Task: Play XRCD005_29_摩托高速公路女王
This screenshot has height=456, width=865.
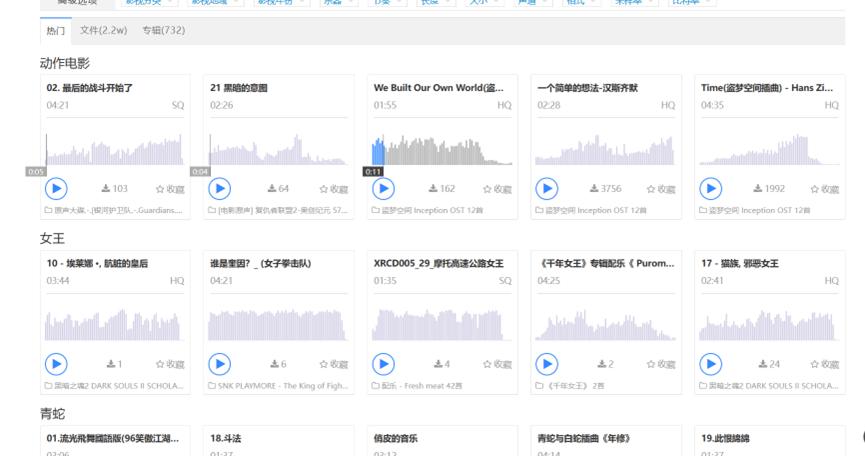Action: coord(383,364)
